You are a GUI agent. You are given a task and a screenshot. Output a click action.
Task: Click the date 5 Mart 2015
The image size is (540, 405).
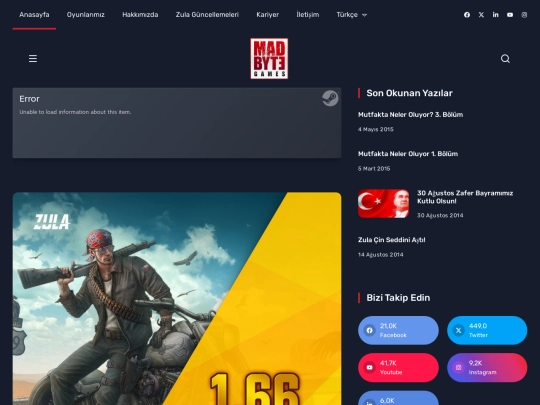[374, 169]
